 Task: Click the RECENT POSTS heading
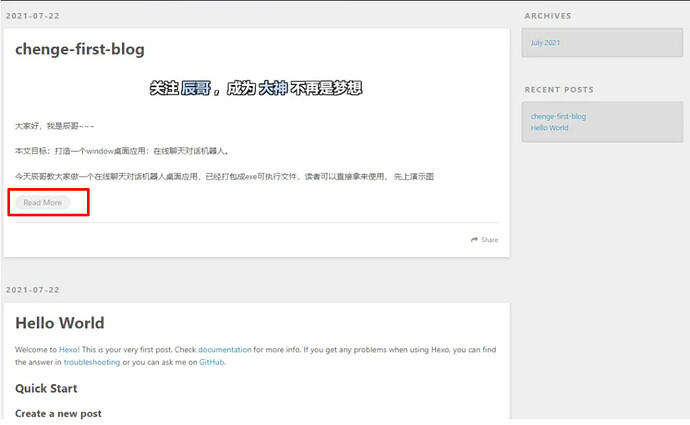tap(559, 90)
